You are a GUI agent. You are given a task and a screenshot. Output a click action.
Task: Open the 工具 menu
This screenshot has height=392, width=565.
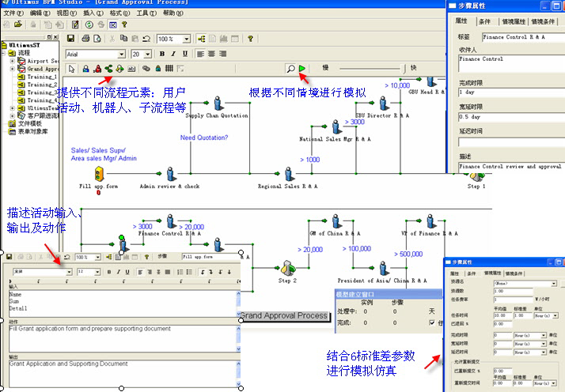143,13
